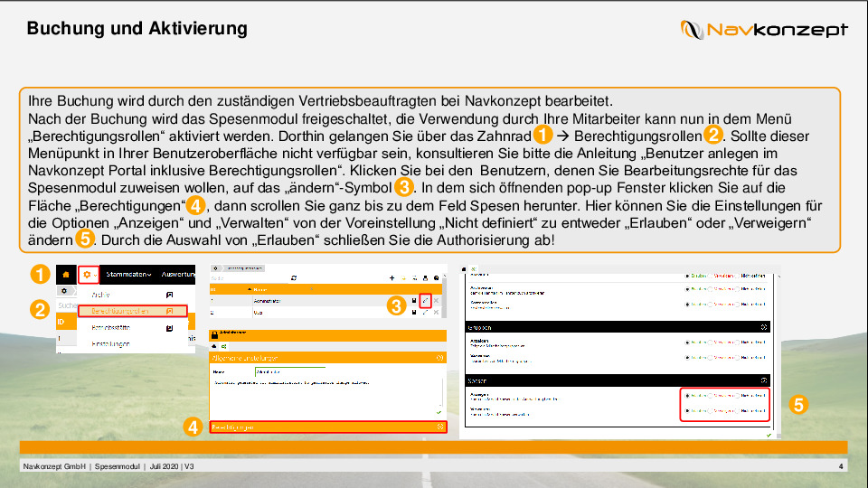Select Nicht definiert for Gruppen Verwalten
868x488 pixels.
click(x=738, y=358)
